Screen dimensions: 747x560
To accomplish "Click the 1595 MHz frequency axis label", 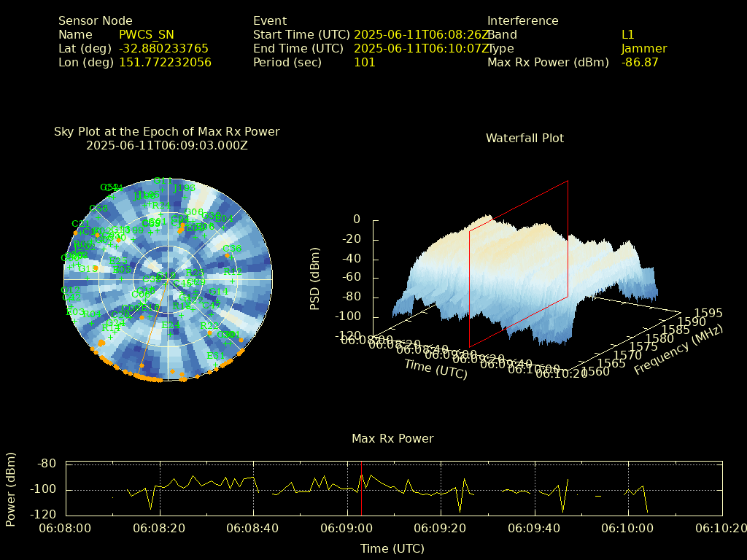I will tap(709, 313).
